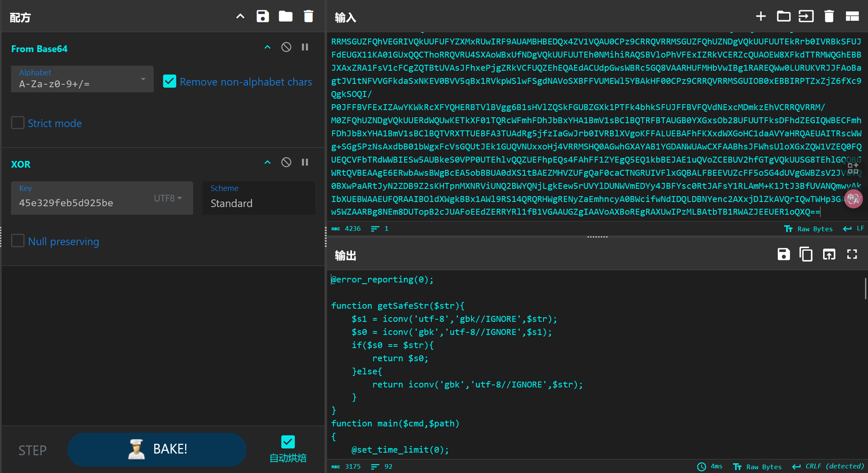Screen dimensions: 868x473
Task: Clear the recipe with the trash icon
Action: (x=308, y=17)
